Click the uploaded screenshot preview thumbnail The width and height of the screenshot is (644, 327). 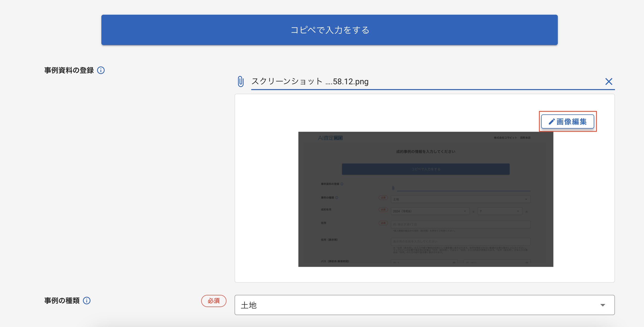click(426, 199)
